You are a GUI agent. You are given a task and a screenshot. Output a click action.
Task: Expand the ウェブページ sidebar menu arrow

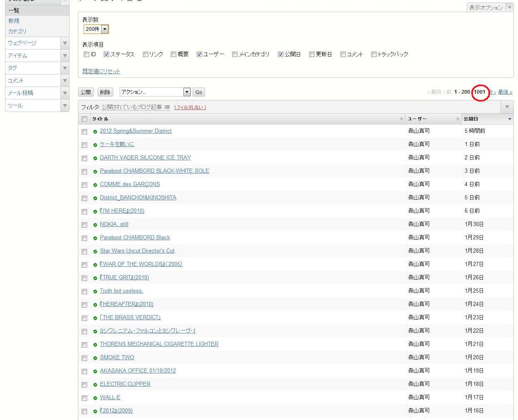pos(65,43)
